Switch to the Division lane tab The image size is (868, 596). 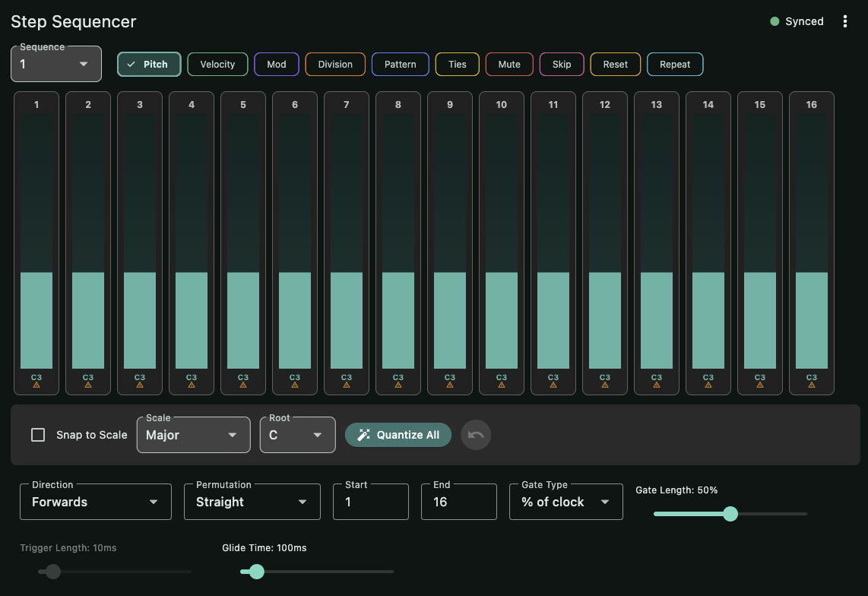click(334, 64)
